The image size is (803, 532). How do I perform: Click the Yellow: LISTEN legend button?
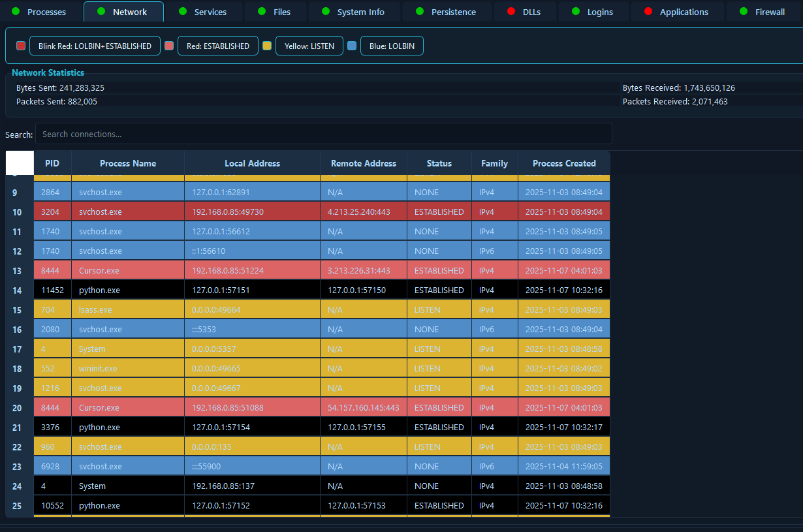point(309,46)
